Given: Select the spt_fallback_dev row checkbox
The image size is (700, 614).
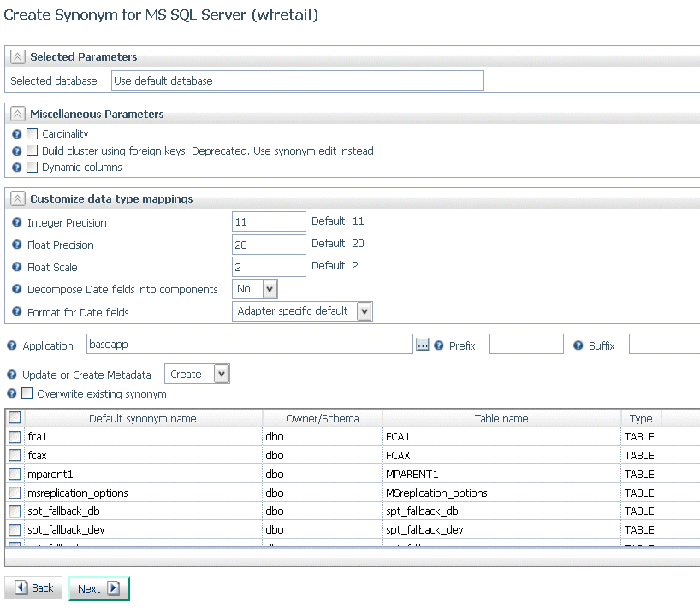Looking at the screenshot, I should (x=15, y=529).
